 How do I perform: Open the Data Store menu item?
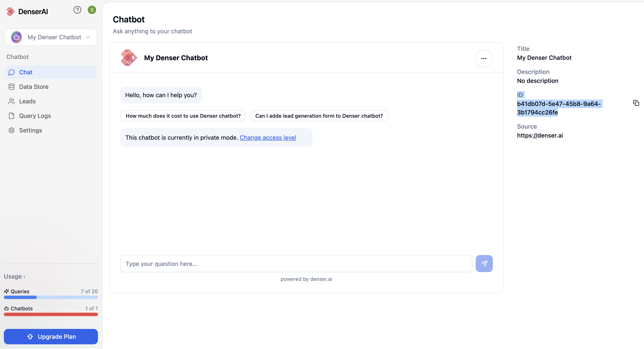click(51, 87)
